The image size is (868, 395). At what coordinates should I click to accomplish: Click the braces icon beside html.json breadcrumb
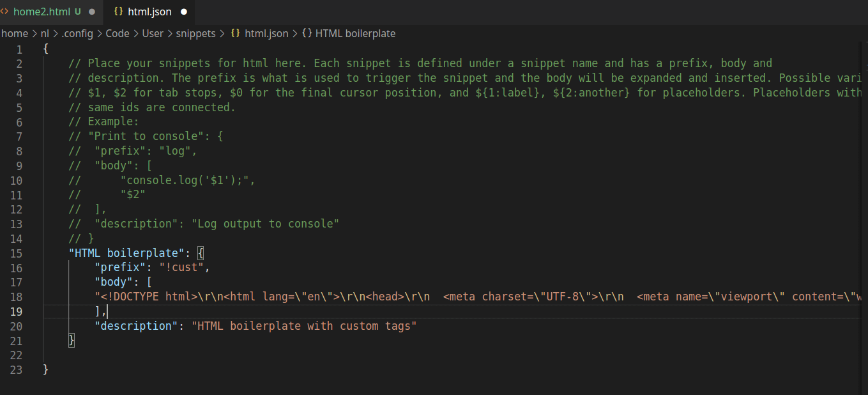tap(235, 33)
